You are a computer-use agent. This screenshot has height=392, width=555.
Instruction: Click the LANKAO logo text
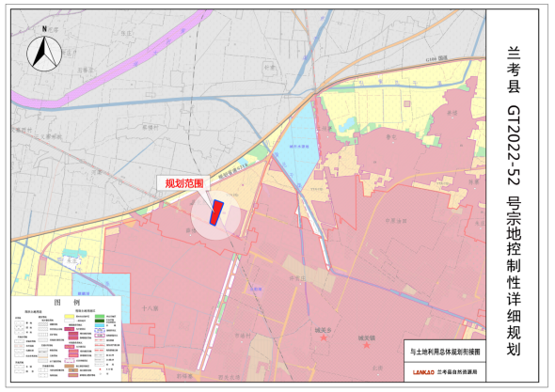(x=423, y=372)
